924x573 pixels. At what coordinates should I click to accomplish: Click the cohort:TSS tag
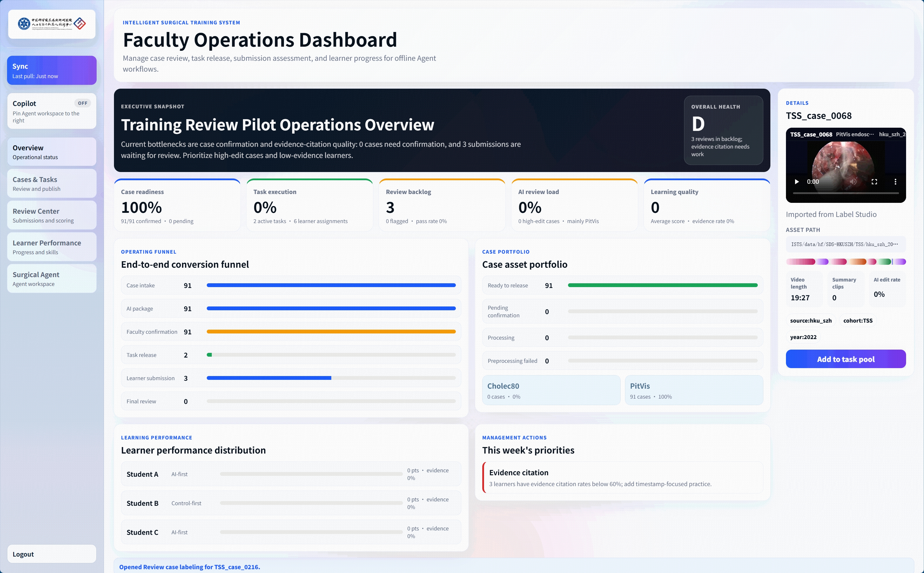point(858,321)
